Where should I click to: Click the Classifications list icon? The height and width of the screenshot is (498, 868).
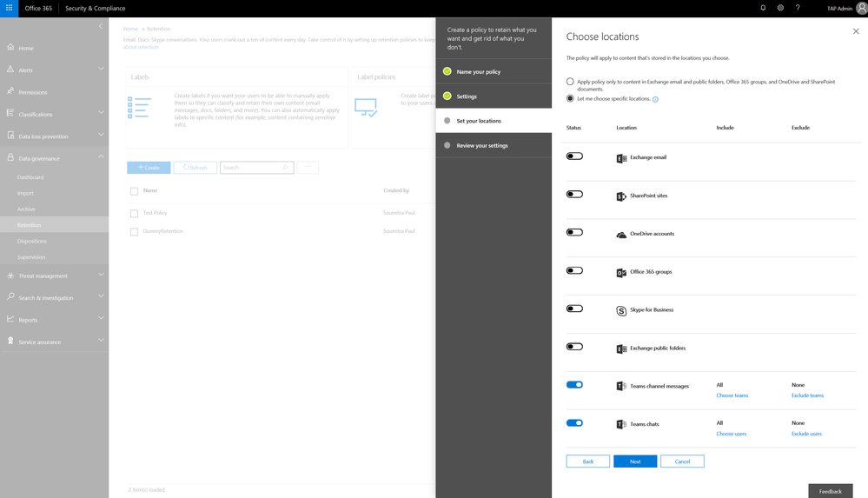10,113
